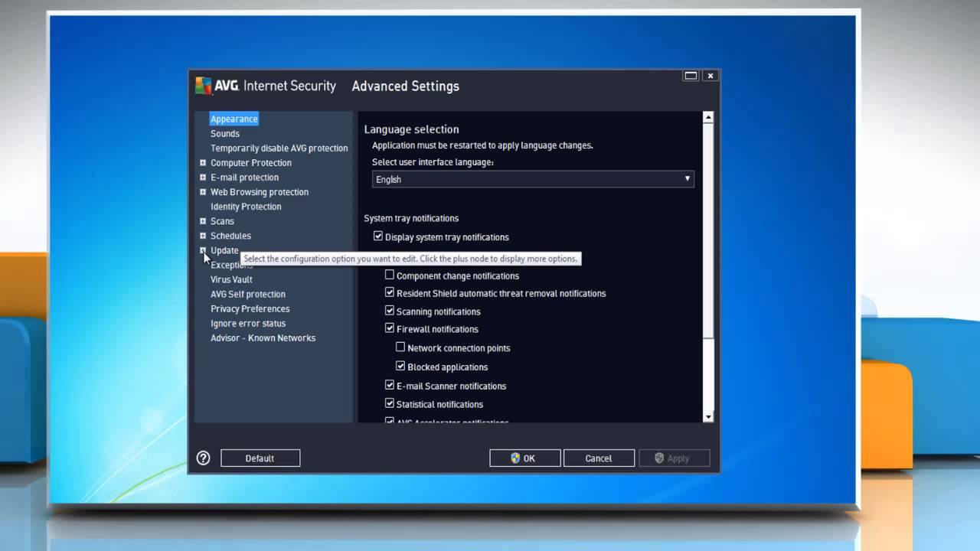Expand the Schedules tree node
Screen dimensions: 980x551
point(203,235)
